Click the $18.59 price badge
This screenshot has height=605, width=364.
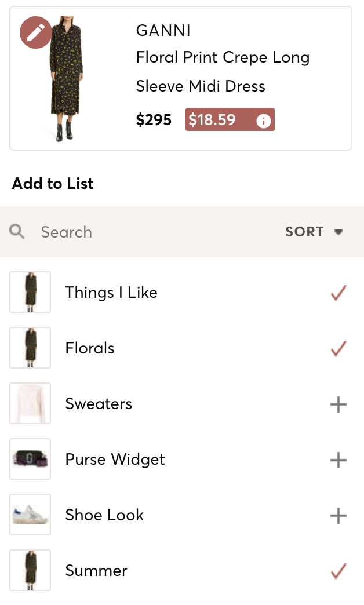[213, 120]
